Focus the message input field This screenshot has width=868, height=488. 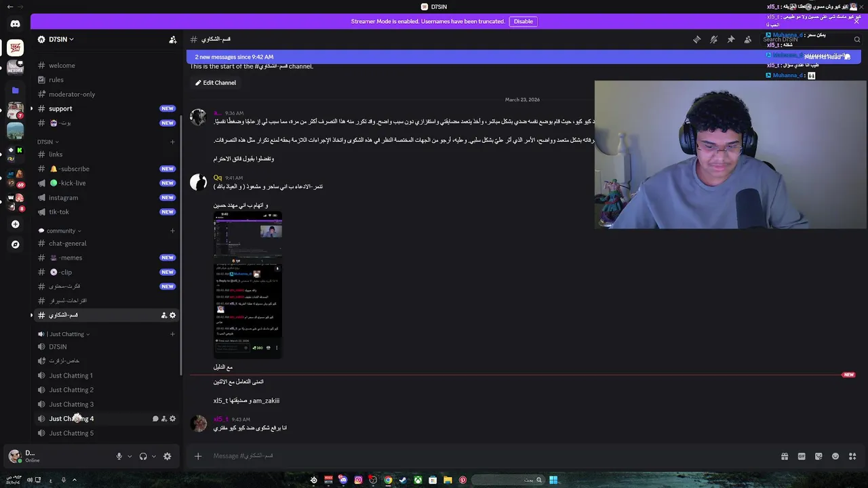tap(492, 456)
